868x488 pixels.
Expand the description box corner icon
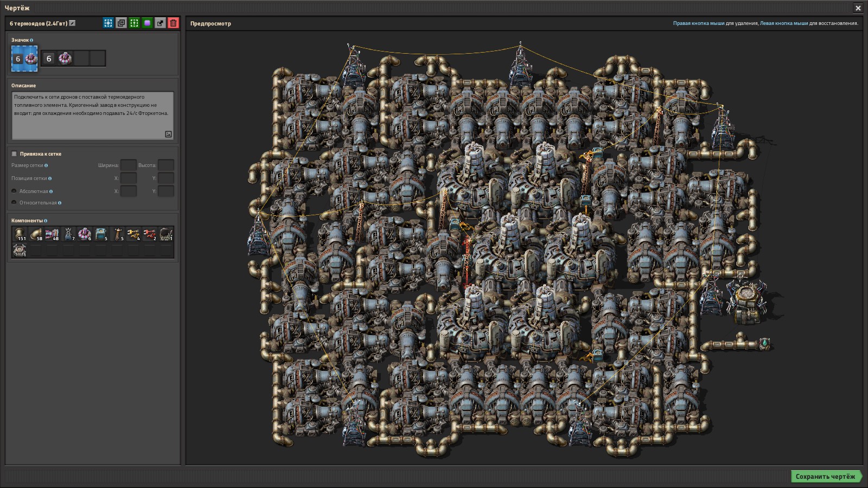(x=168, y=134)
